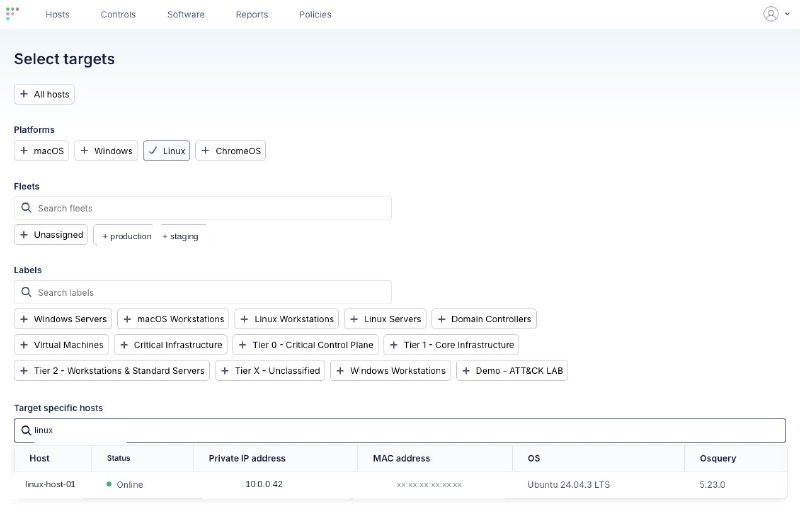Add the staging fleet target
The height and width of the screenshot is (513, 800).
pos(184,235)
